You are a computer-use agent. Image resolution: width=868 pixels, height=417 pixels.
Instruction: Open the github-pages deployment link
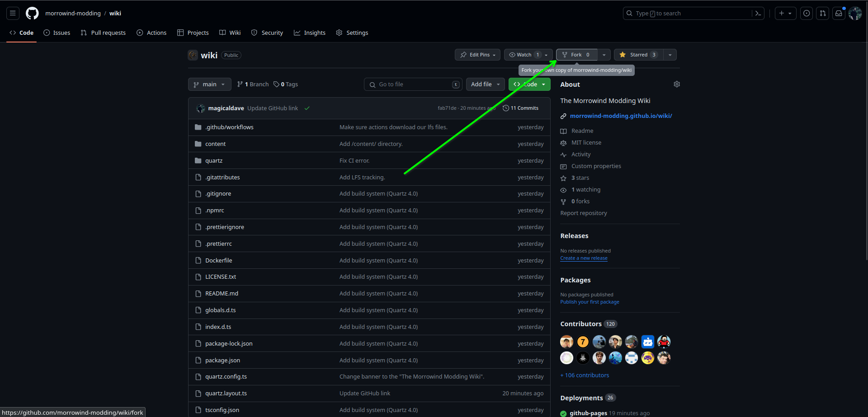pos(588,413)
